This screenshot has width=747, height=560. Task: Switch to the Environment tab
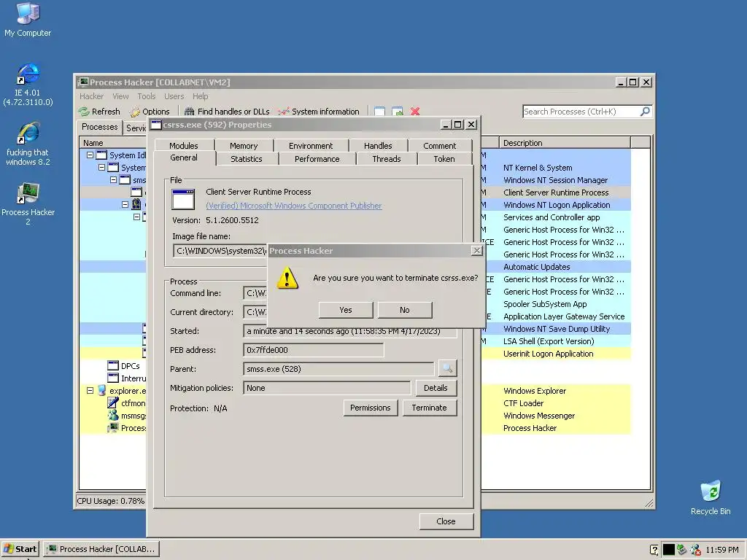[311, 146]
